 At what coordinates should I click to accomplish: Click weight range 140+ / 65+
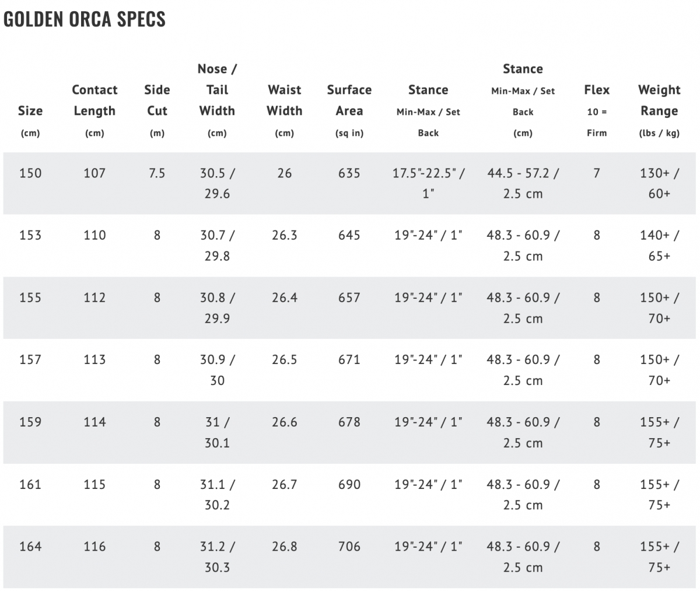coord(659,246)
